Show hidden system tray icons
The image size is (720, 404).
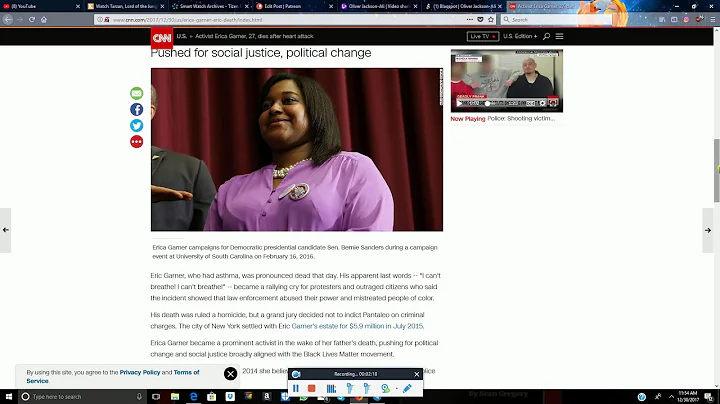671,397
